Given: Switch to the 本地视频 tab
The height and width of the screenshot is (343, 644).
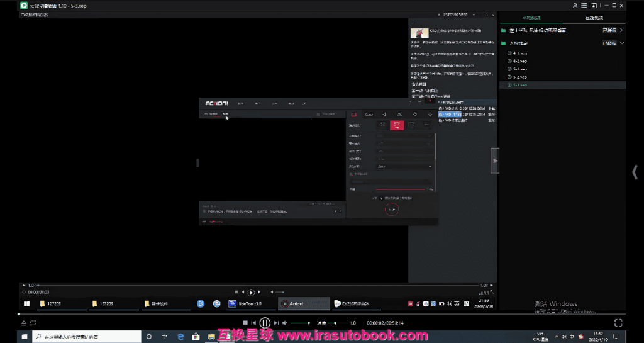Looking at the screenshot, I should point(531,18).
